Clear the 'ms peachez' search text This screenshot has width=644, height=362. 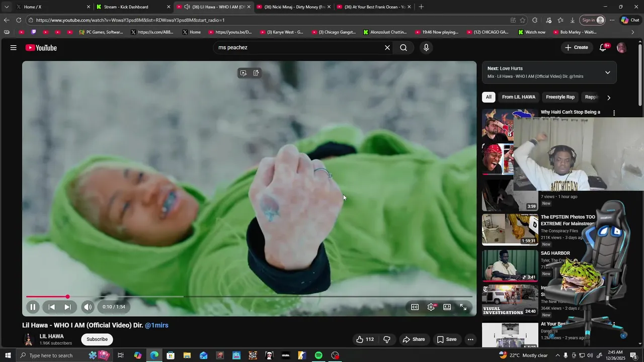pos(387,48)
